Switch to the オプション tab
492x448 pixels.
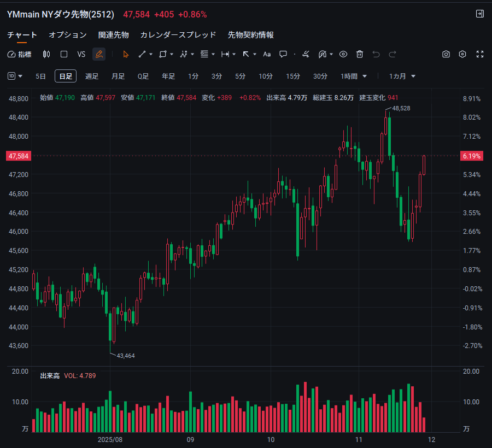(67, 34)
